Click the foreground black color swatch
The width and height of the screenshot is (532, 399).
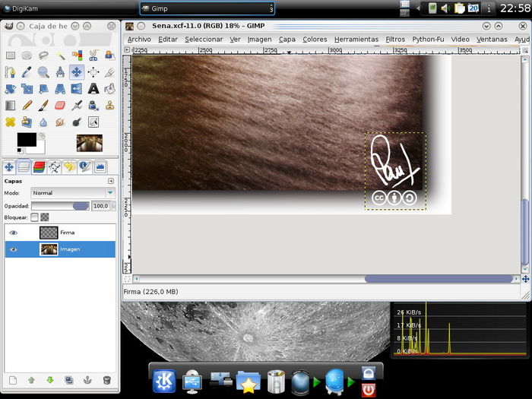coord(27,139)
